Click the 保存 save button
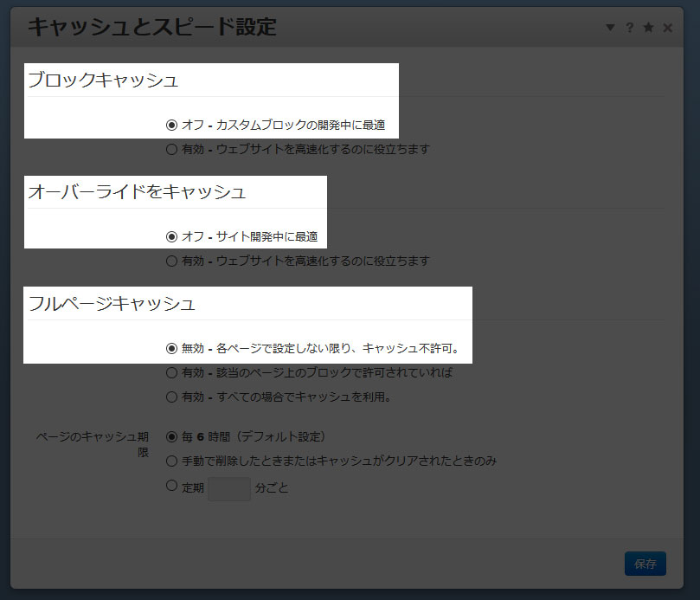Image resolution: width=700 pixels, height=600 pixels. [x=645, y=564]
